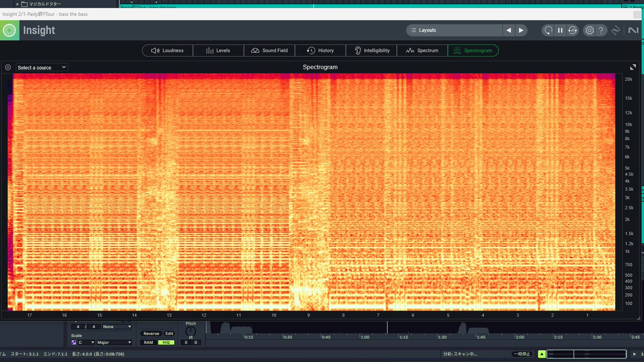Click the teal clip in Ableton arrangement

pos(370,7)
